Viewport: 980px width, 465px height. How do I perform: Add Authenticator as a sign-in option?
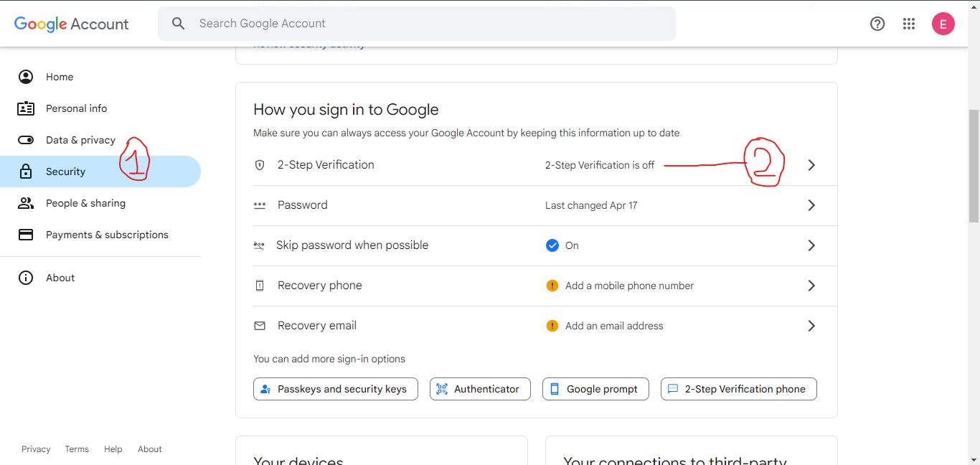tap(479, 388)
